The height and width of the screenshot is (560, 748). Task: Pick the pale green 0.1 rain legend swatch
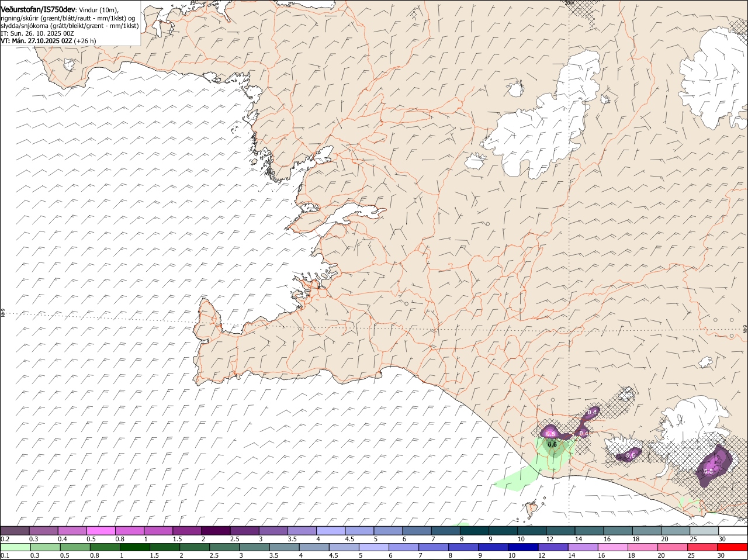point(15,547)
